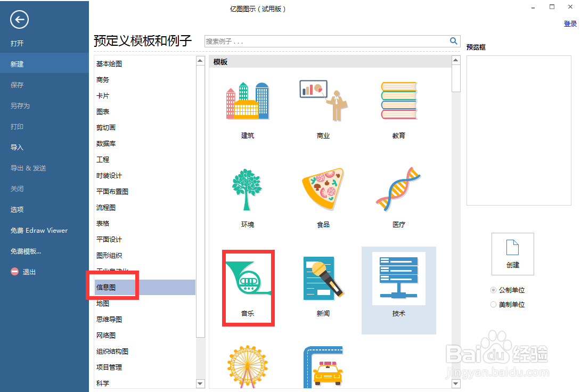Click the back arrow circle icon
The width and height of the screenshot is (581, 392).
pyautogui.click(x=19, y=20)
